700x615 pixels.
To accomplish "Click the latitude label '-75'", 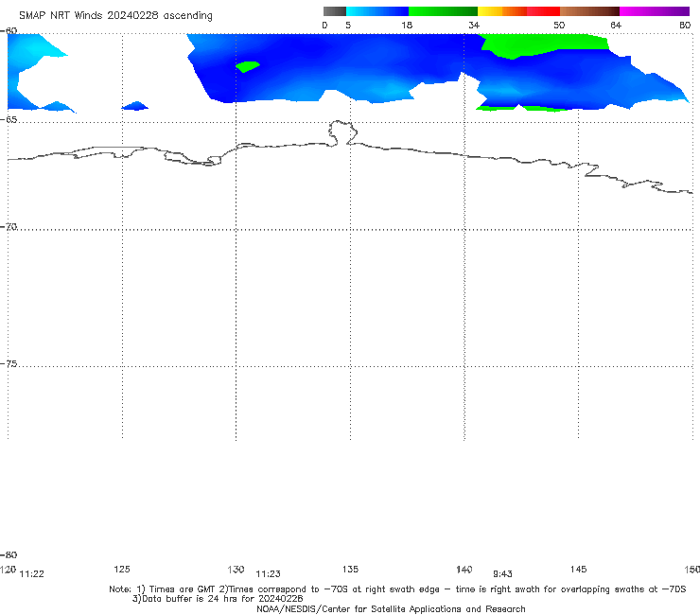I will coord(9,364).
